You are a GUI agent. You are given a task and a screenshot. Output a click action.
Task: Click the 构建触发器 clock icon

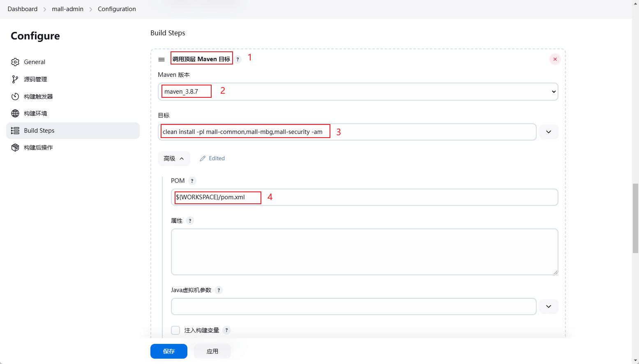pyautogui.click(x=15, y=97)
